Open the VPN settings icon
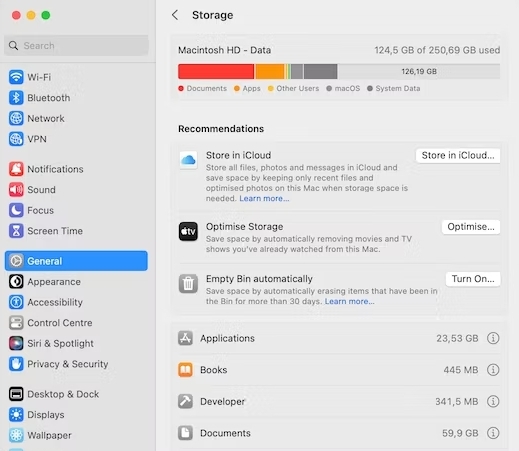Image resolution: width=519 pixels, height=451 pixels. 16,139
